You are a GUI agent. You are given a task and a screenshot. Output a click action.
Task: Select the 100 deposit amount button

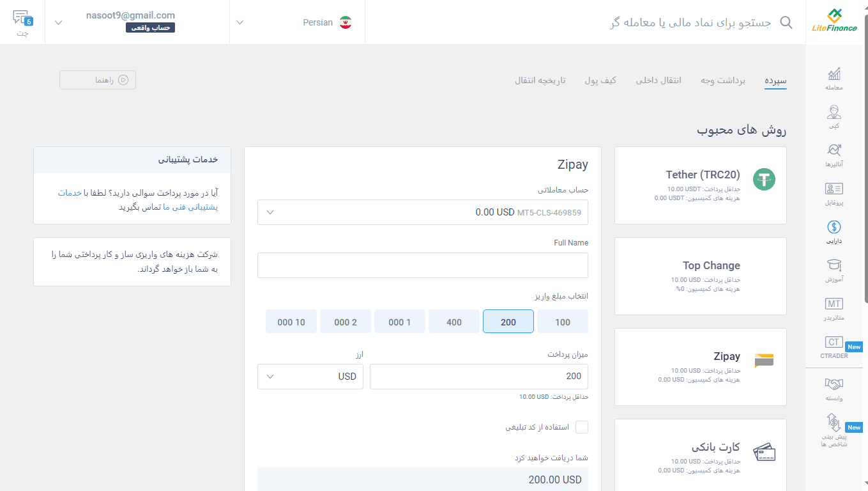tap(563, 322)
